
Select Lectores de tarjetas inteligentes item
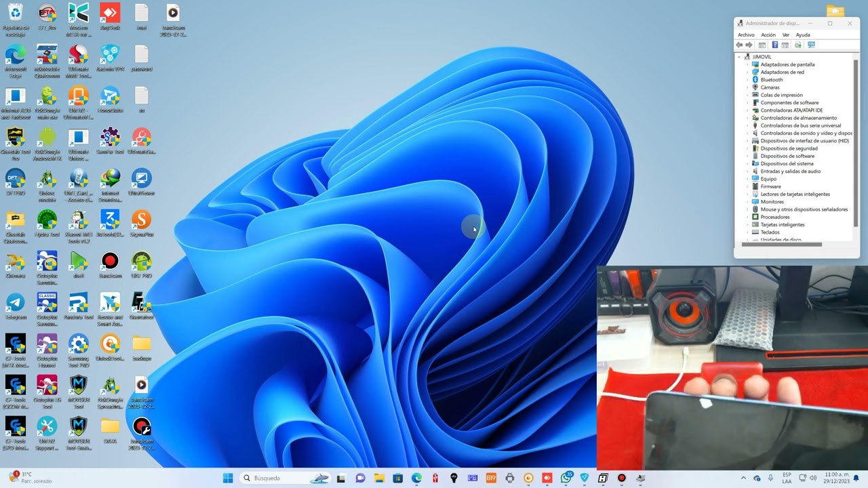coord(795,194)
